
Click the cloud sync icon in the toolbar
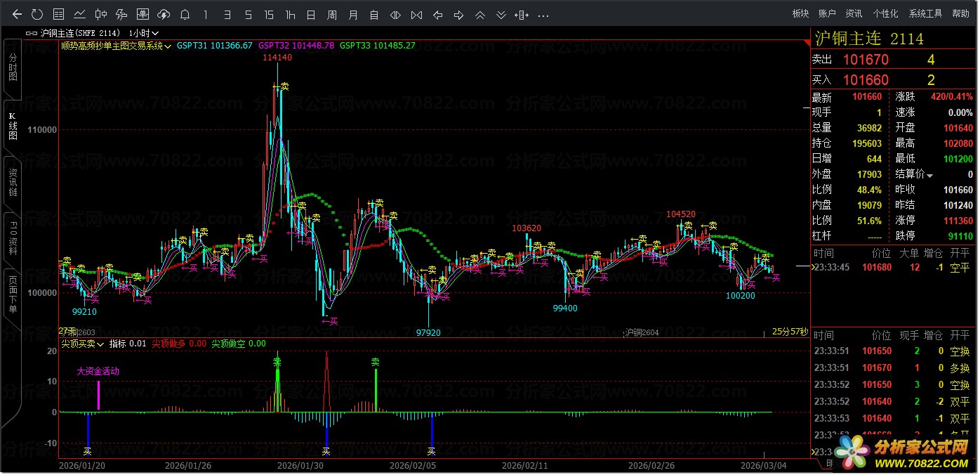tap(164, 14)
